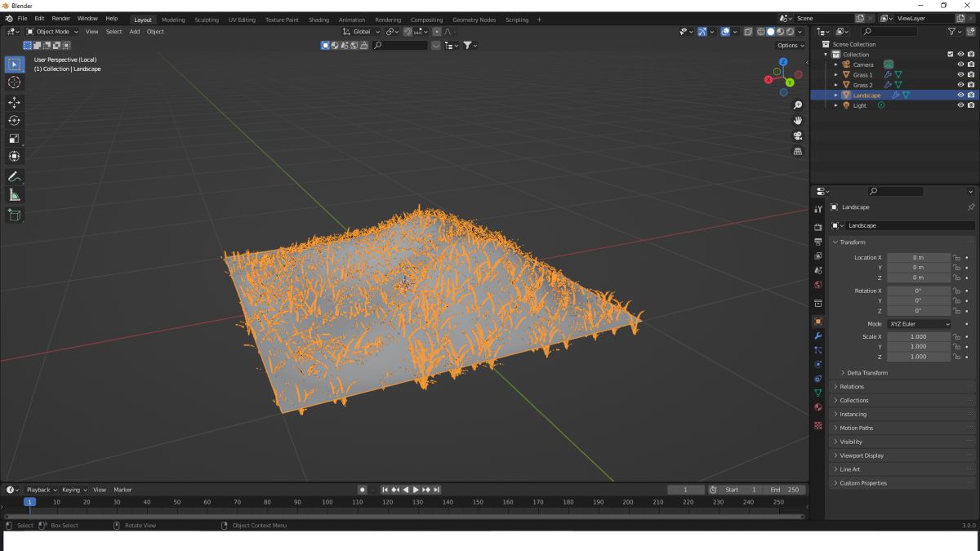Play animation forward
The height and width of the screenshot is (551, 980).
[416, 490]
